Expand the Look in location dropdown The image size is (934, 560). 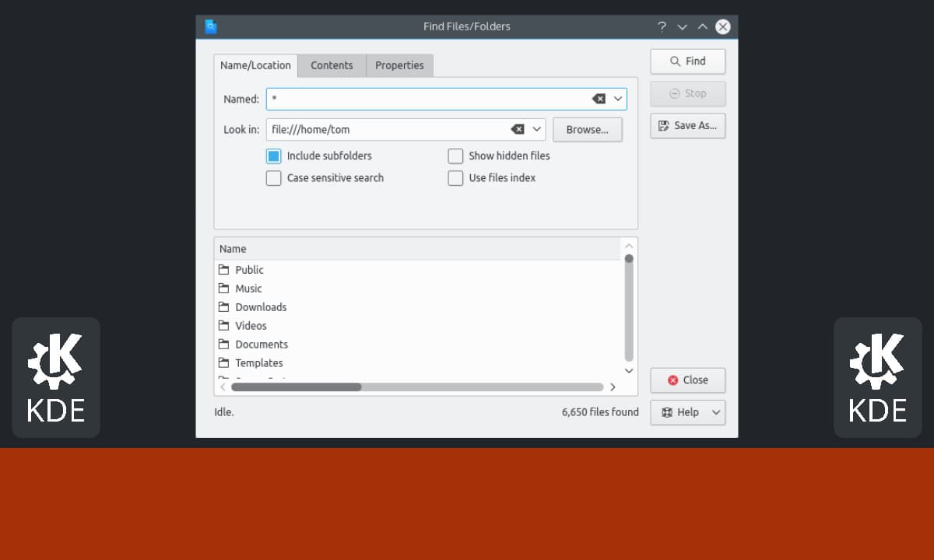click(536, 129)
